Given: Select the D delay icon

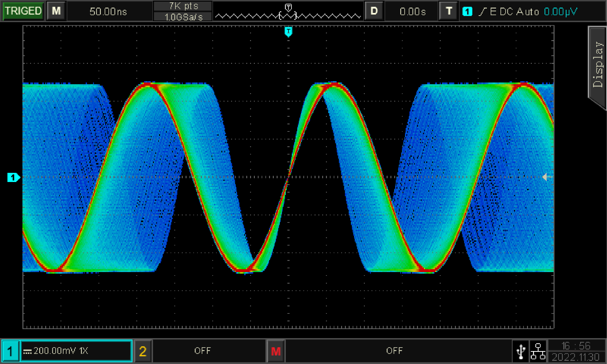Looking at the screenshot, I should (x=374, y=11).
